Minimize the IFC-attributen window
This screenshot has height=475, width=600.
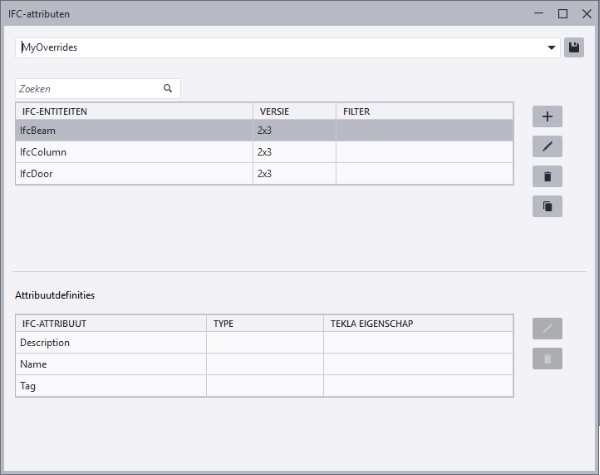(538, 13)
